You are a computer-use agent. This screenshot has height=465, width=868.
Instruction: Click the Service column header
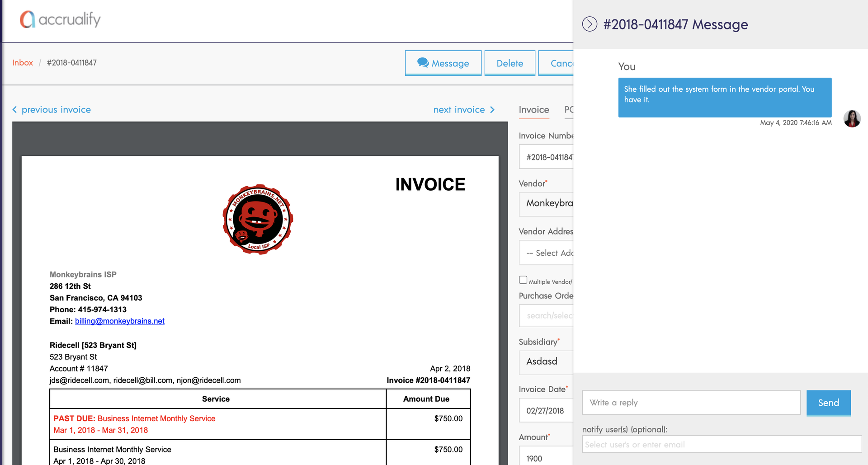pyautogui.click(x=216, y=399)
